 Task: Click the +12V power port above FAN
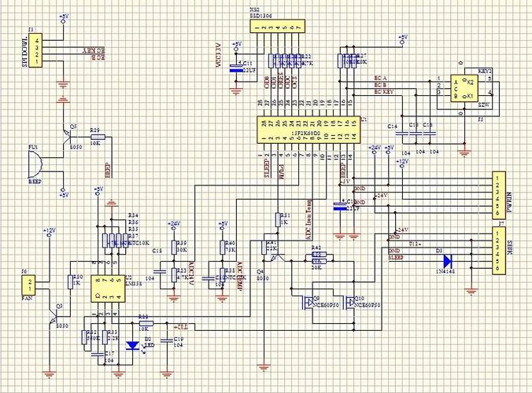pyautogui.click(x=50, y=232)
